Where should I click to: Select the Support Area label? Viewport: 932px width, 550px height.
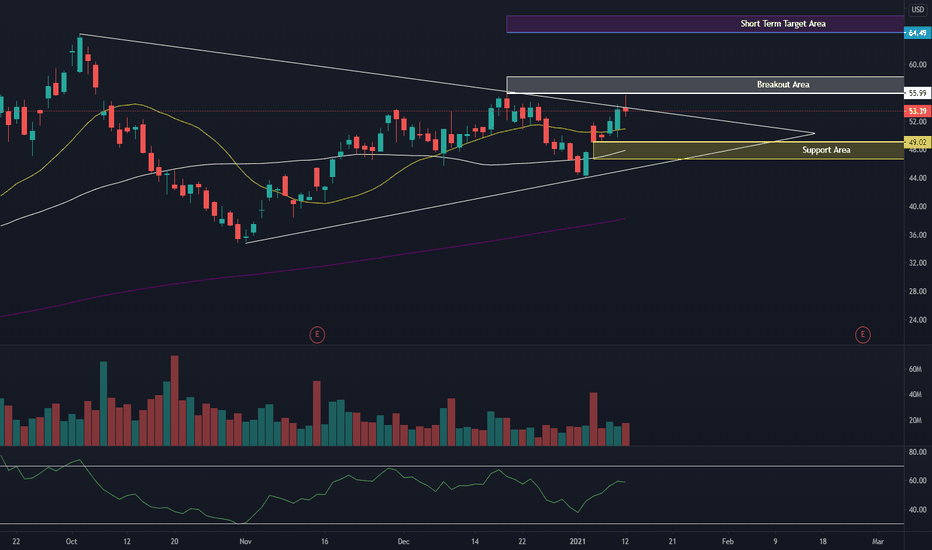tap(826, 150)
